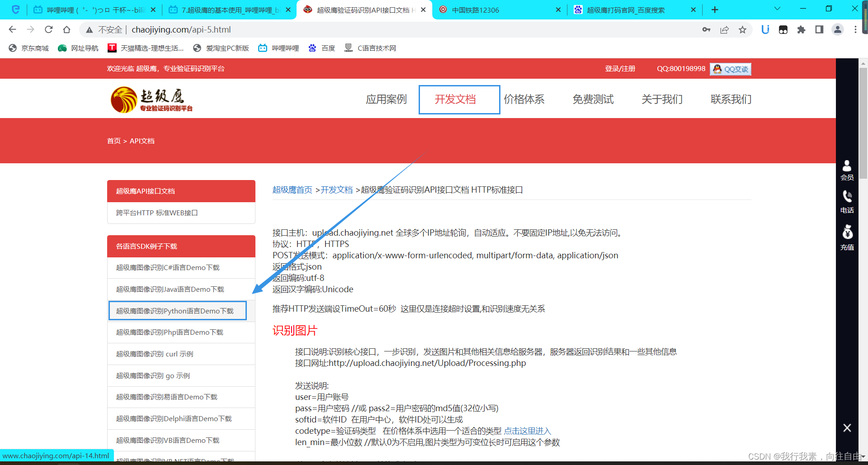Switch to the 中国铁路12306 tab
The height and width of the screenshot is (465, 868).
(x=500, y=9)
